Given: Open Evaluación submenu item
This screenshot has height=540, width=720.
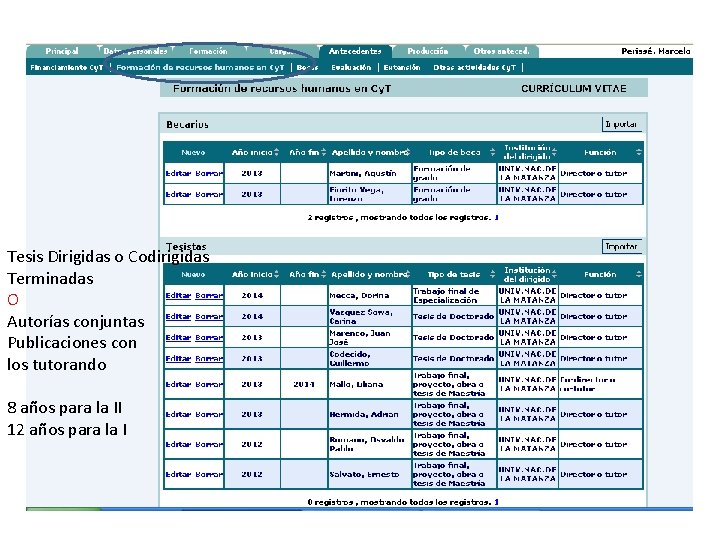Looking at the screenshot, I should coord(351,68).
